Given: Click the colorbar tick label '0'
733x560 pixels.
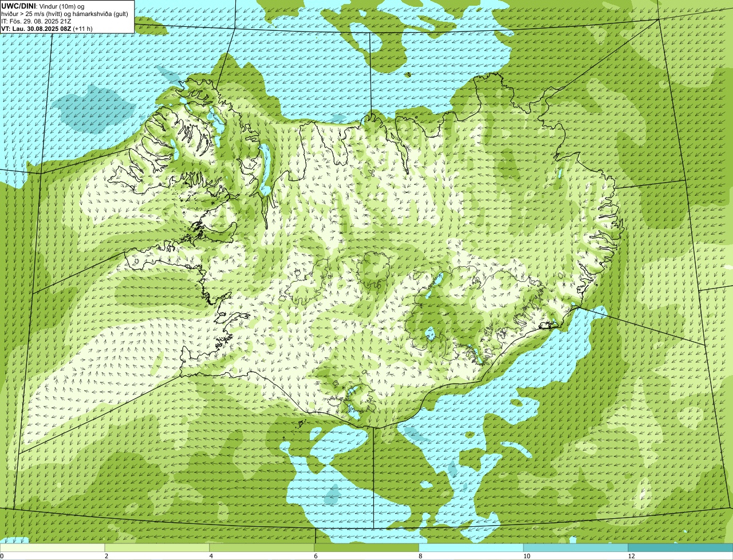Looking at the screenshot, I should click(x=2, y=556).
